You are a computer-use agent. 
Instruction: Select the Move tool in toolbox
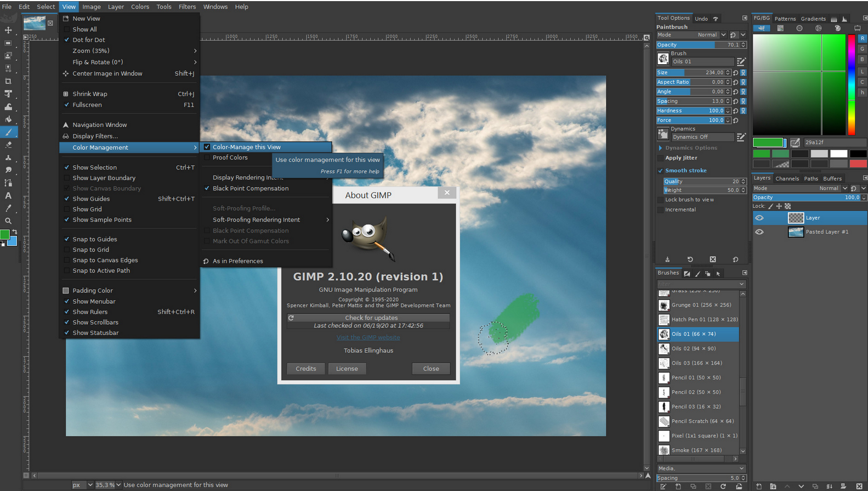coord(8,30)
